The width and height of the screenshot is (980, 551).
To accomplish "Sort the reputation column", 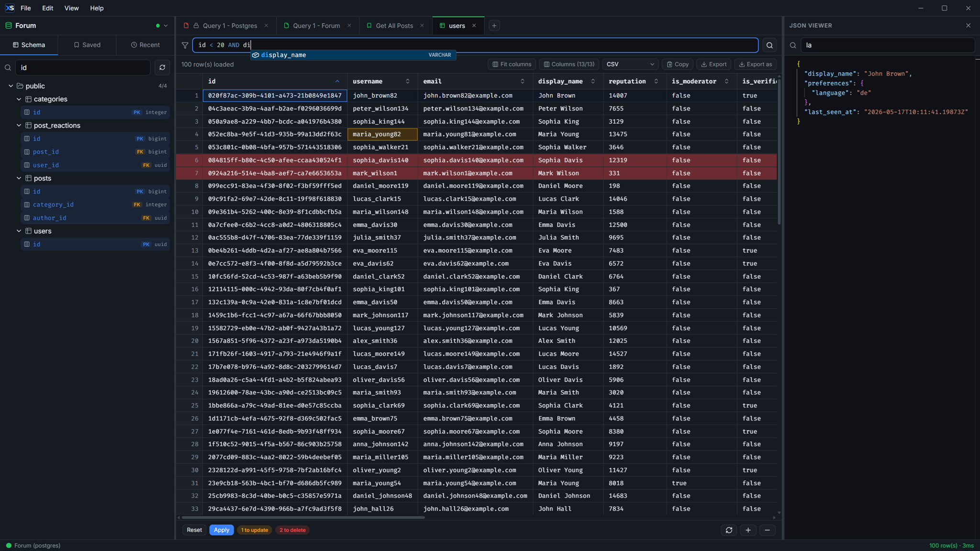I will 656,81.
